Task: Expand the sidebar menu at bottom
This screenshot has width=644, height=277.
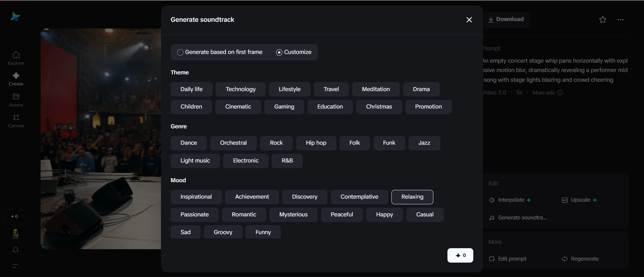Action: click(x=15, y=266)
